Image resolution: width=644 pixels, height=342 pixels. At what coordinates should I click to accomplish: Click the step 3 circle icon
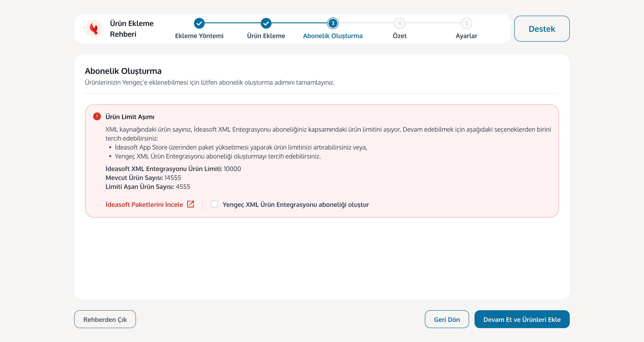(x=333, y=23)
